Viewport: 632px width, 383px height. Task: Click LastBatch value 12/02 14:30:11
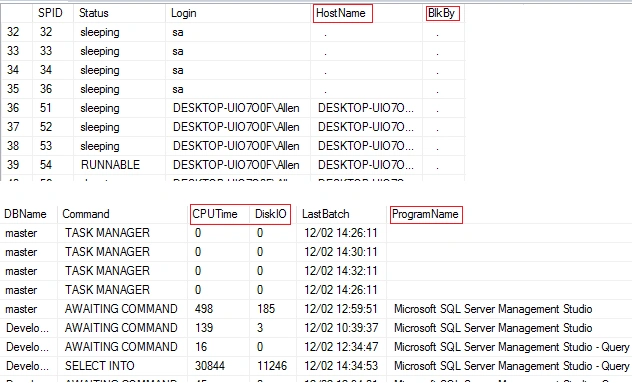point(341,252)
